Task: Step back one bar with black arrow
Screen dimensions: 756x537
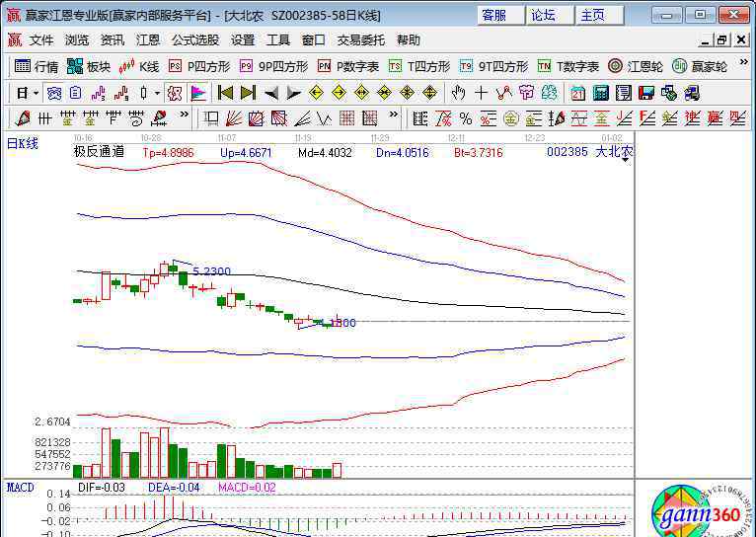Action: click(271, 93)
